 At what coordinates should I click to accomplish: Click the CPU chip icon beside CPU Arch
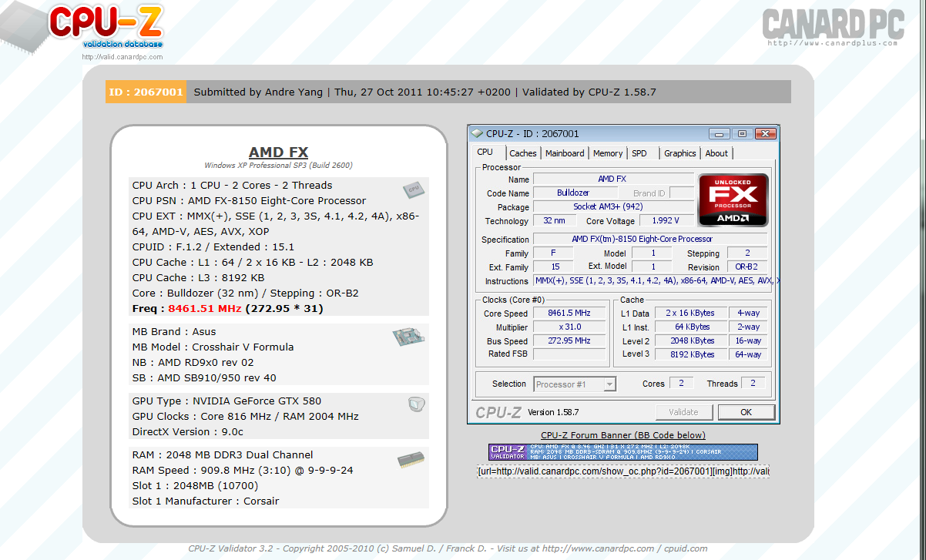coord(412,189)
